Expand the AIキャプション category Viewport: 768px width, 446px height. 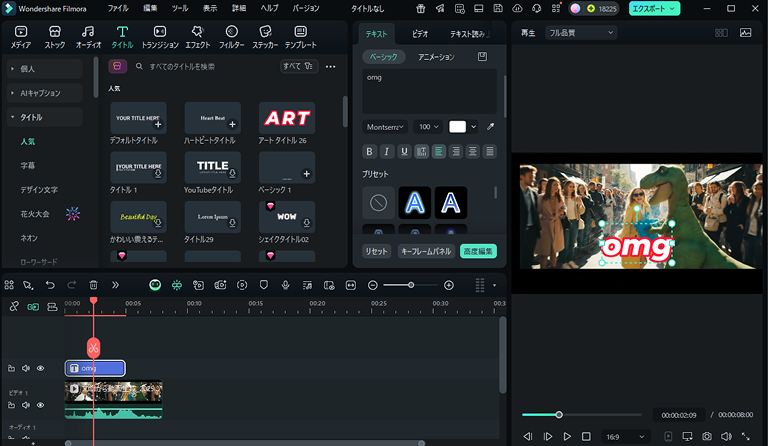coord(45,93)
